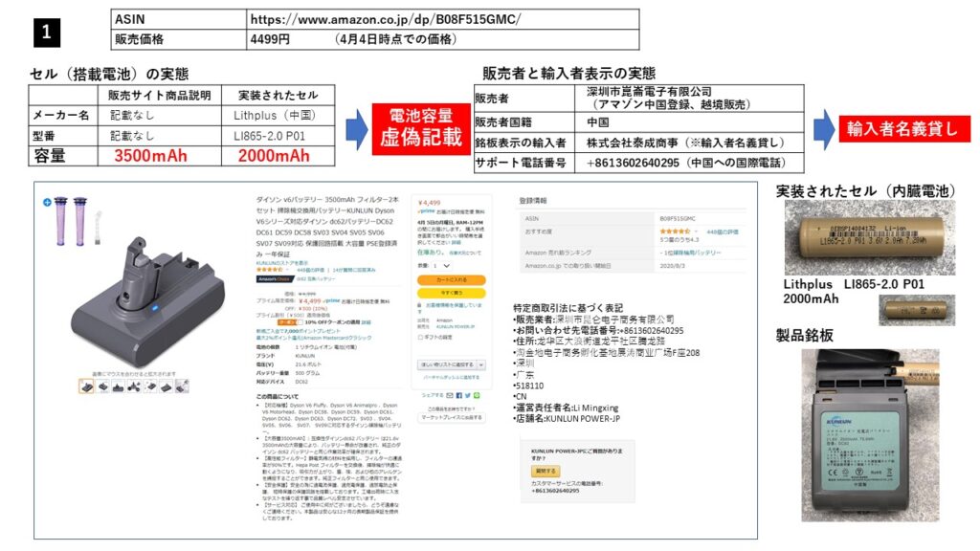Tick the gift setting checkbox
Viewport: 980px width, 551px height.
tap(420, 337)
